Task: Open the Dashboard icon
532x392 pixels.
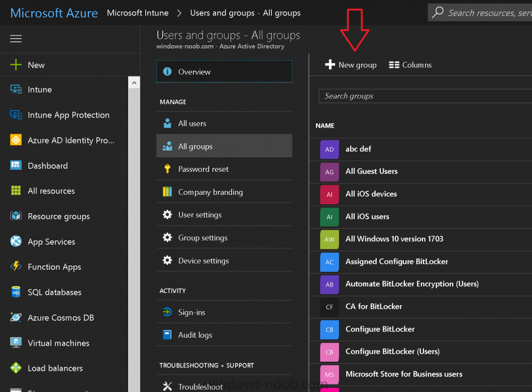Action: click(x=16, y=165)
